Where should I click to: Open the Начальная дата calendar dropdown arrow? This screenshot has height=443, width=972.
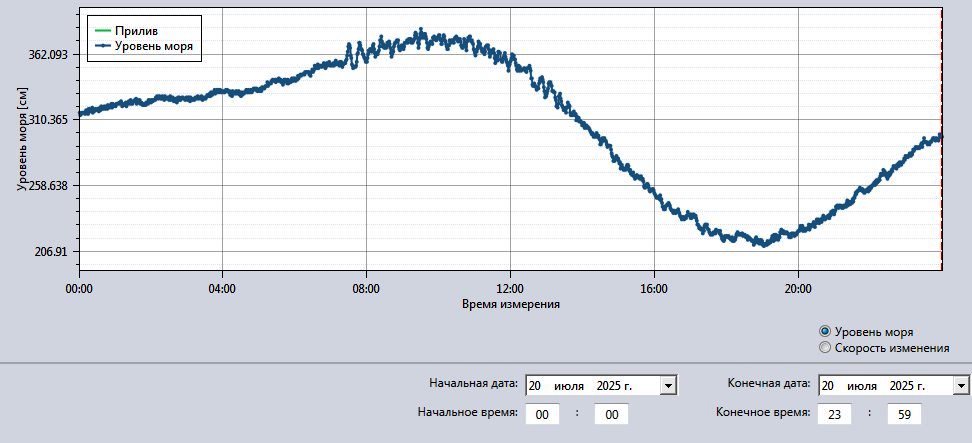pos(668,385)
